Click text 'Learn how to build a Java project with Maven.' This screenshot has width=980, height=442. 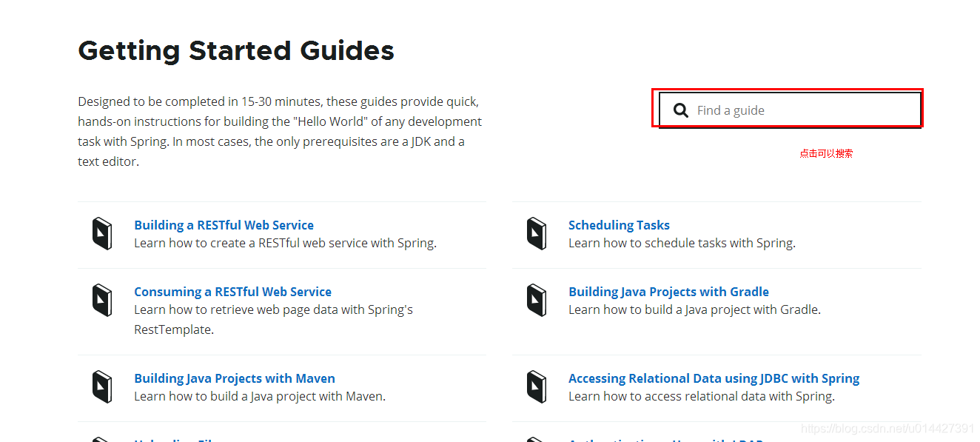tap(260, 396)
